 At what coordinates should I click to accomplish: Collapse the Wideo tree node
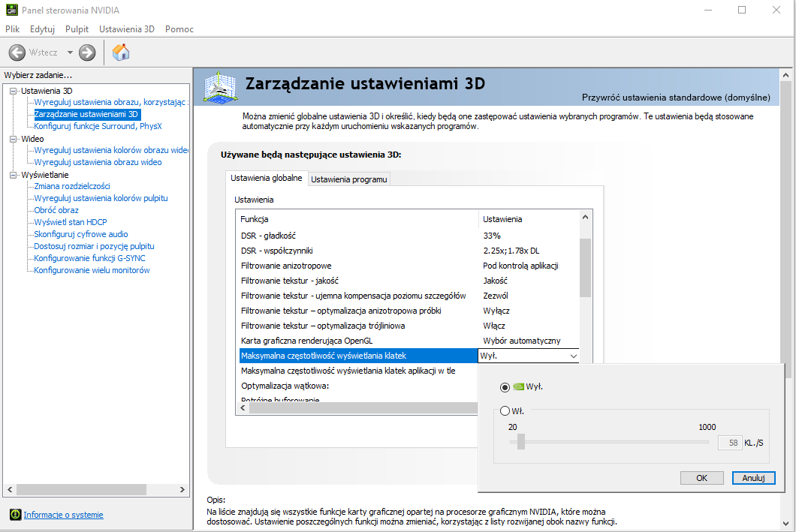click(14, 139)
